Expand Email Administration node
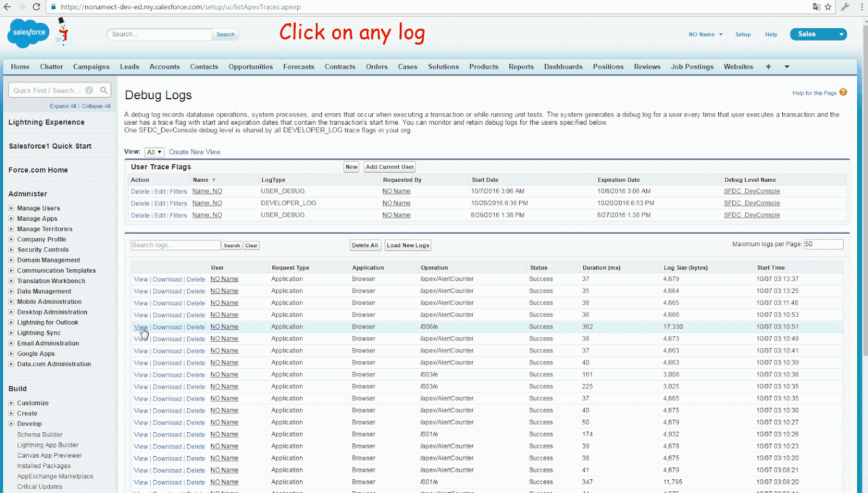The image size is (868, 493). point(11,343)
